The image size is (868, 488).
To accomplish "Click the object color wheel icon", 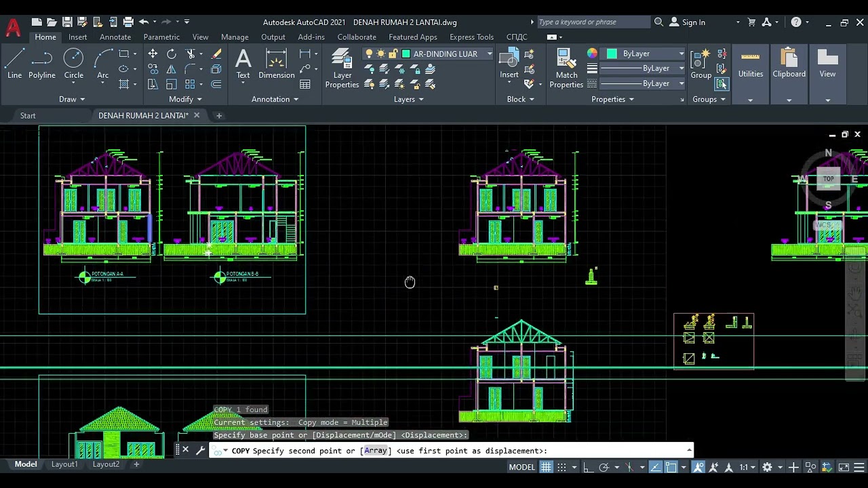I will click(x=592, y=54).
